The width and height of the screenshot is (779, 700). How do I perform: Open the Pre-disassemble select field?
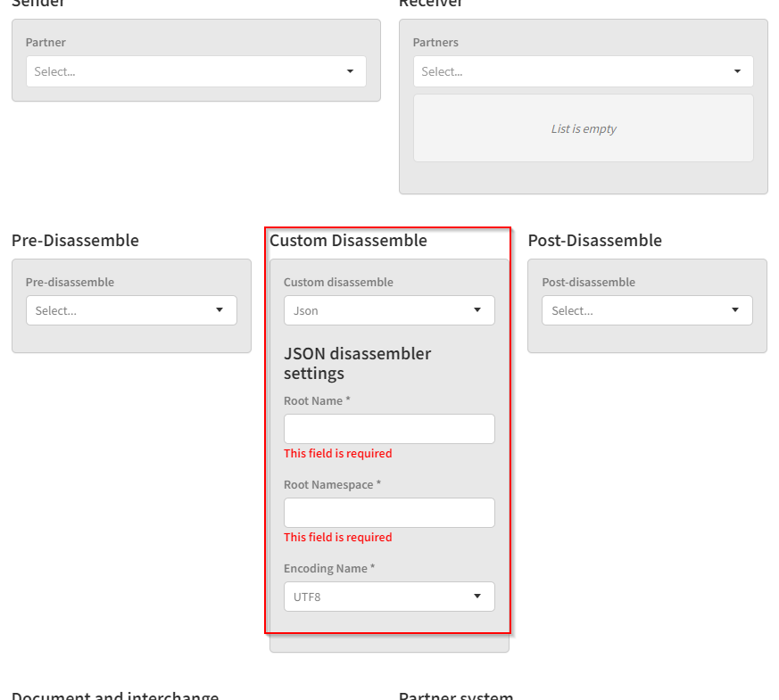tap(116, 310)
